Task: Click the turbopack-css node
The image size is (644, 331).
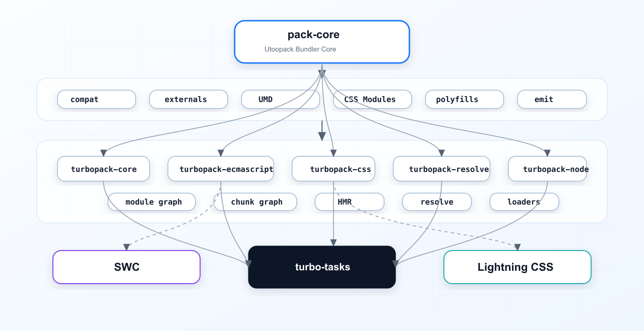Action: [x=333, y=169]
